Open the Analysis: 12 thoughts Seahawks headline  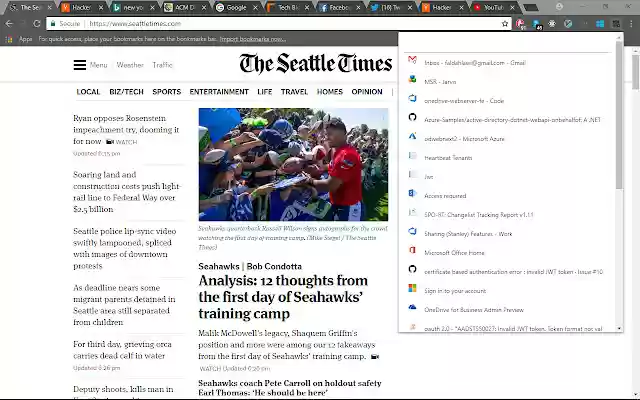283,297
